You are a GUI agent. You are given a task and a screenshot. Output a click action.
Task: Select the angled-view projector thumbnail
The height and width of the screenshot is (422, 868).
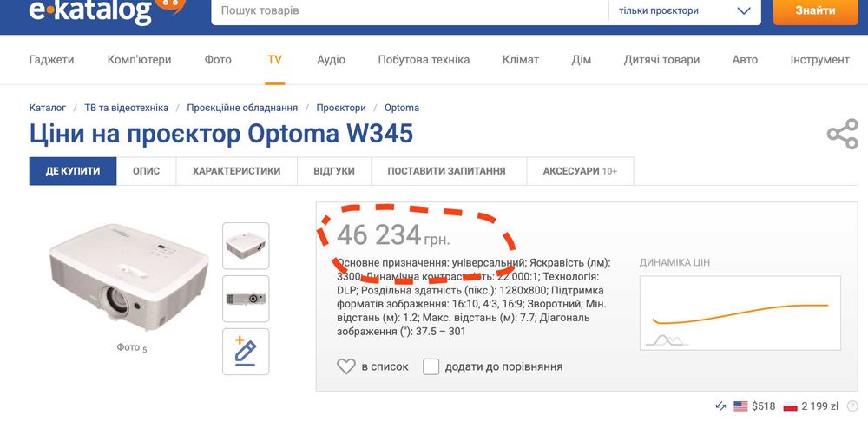246,246
